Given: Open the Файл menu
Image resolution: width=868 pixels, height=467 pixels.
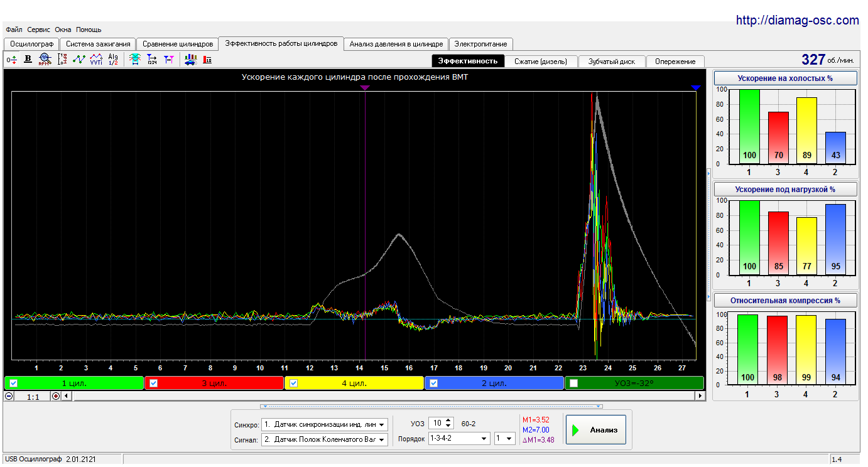Looking at the screenshot, I should pos(14,30).
